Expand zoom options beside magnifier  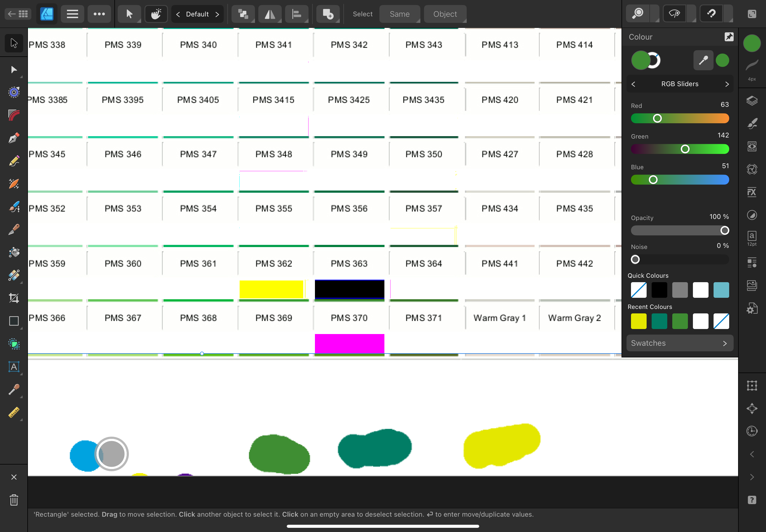point(655,14)
